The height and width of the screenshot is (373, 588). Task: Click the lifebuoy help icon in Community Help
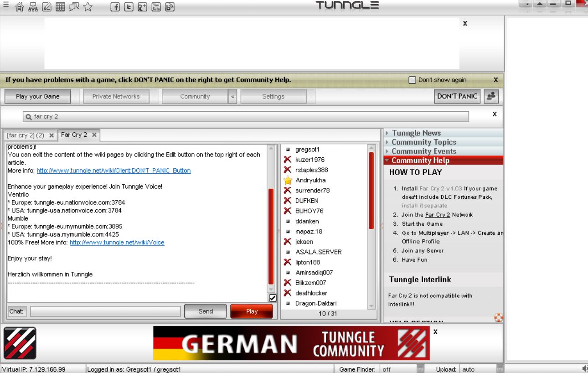pos(499,317)
